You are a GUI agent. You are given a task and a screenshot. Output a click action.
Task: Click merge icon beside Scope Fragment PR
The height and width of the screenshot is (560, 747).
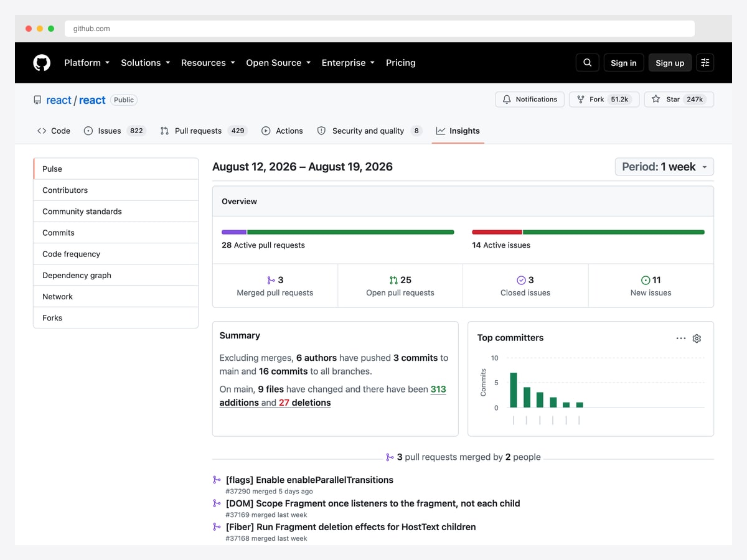click(217, 503)
